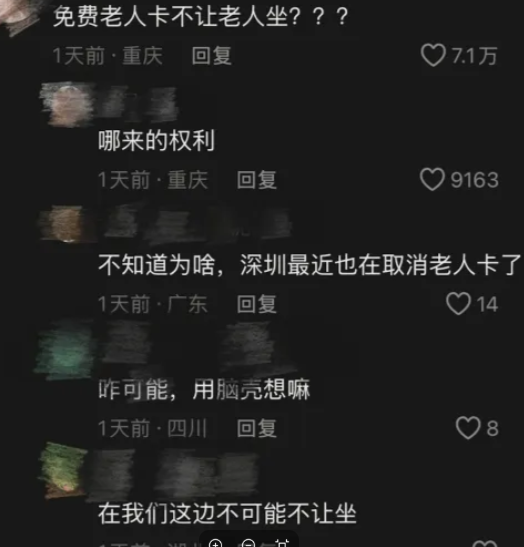Open blurred username above the 深圳 comment
Viewport: 524px width, 547px height.
197,225
